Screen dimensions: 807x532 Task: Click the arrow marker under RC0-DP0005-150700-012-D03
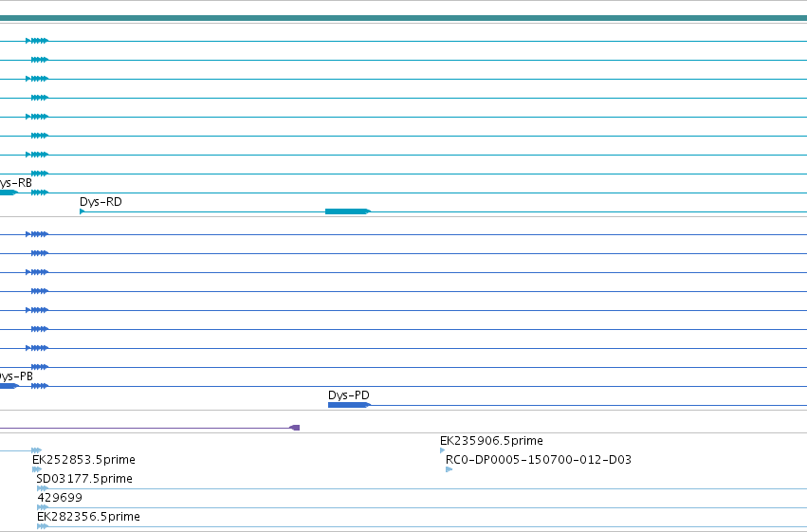pos(449,469)
